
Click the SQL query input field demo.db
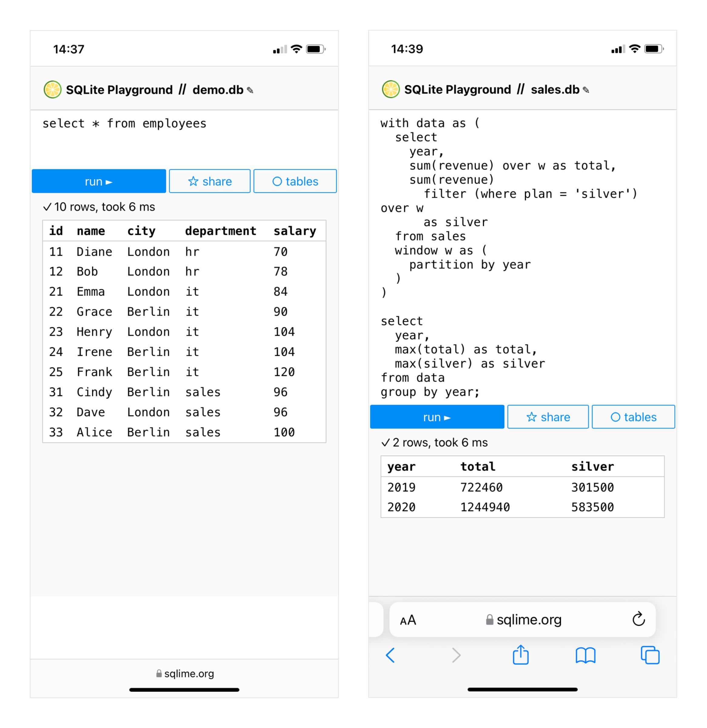(x=184, y=137)
